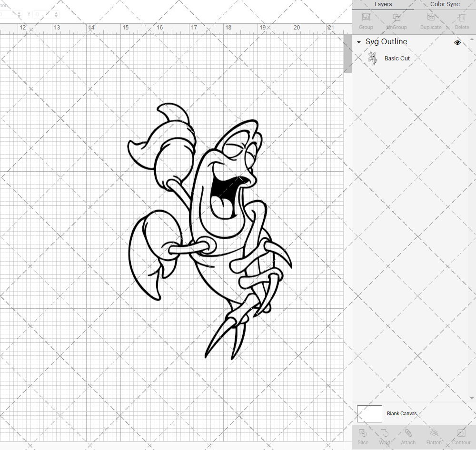Click the canvas vertical scrollbar thumb
Viewport: 476px width, 450px height.
click(347, 53)
